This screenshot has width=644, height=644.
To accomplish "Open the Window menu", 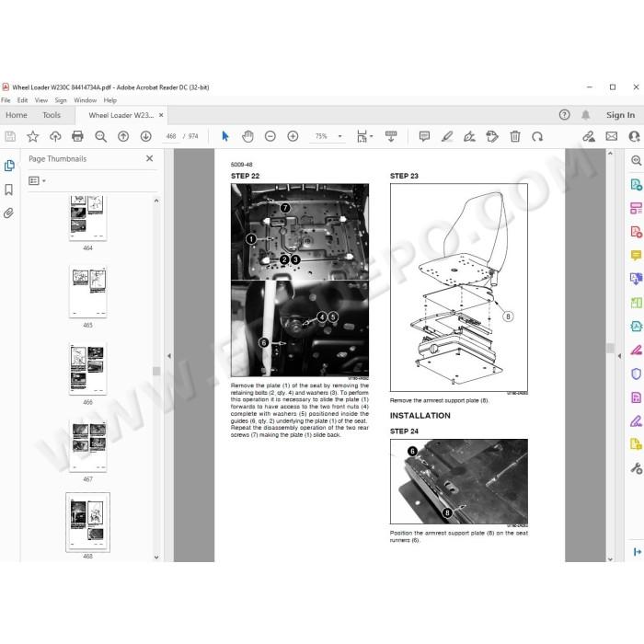I will tap(85, 100).
